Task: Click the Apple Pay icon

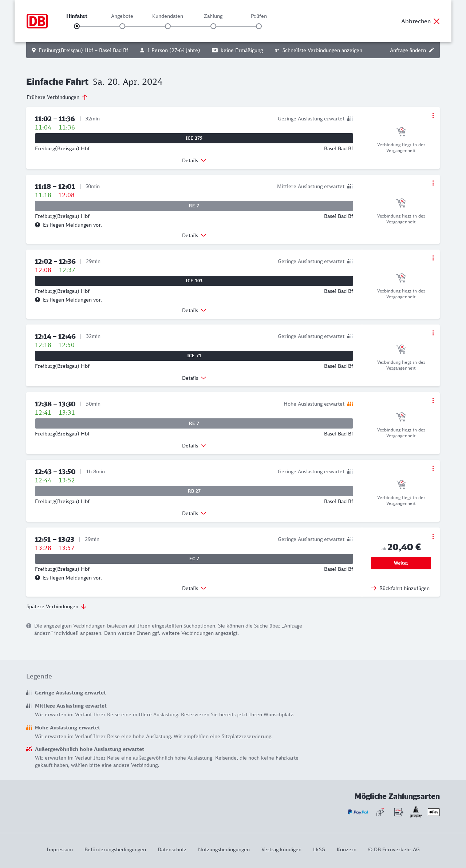Action: click(434, 812)
